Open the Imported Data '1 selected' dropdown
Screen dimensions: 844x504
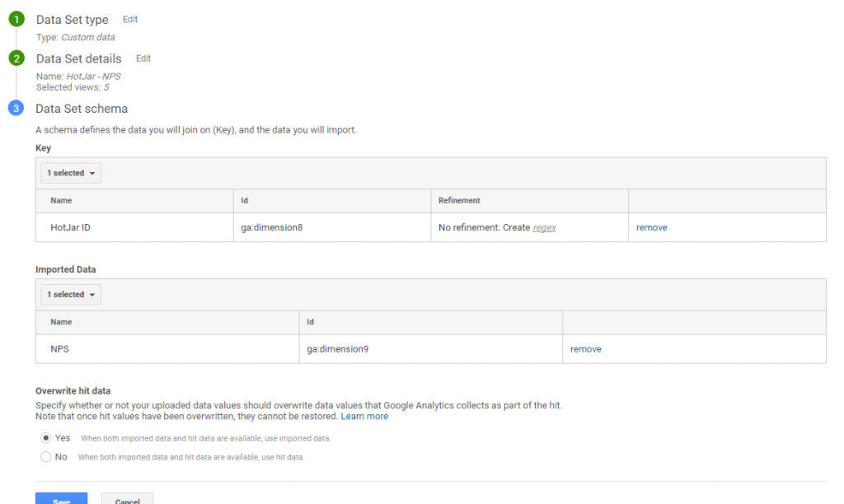[71, 295]
